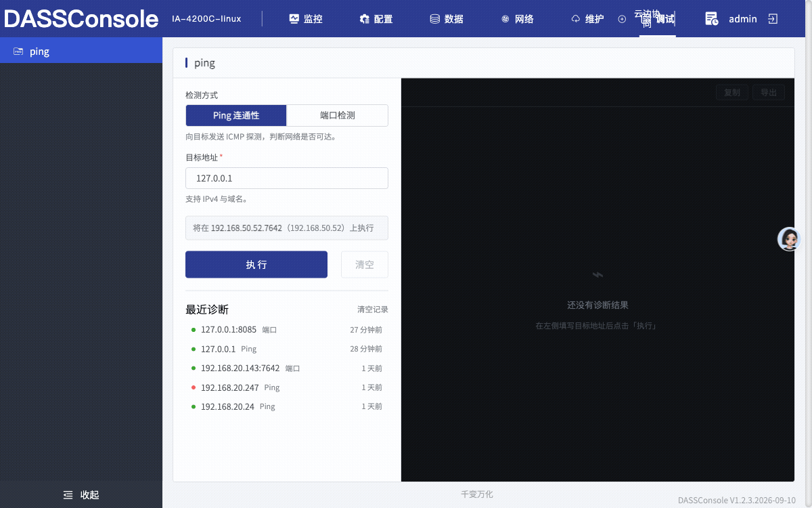The width and height of the screenshot is (812, 508).
Task: Click the red status dot for 192.168.20.247
Action: pyautogui.click(x=194, y=387)
